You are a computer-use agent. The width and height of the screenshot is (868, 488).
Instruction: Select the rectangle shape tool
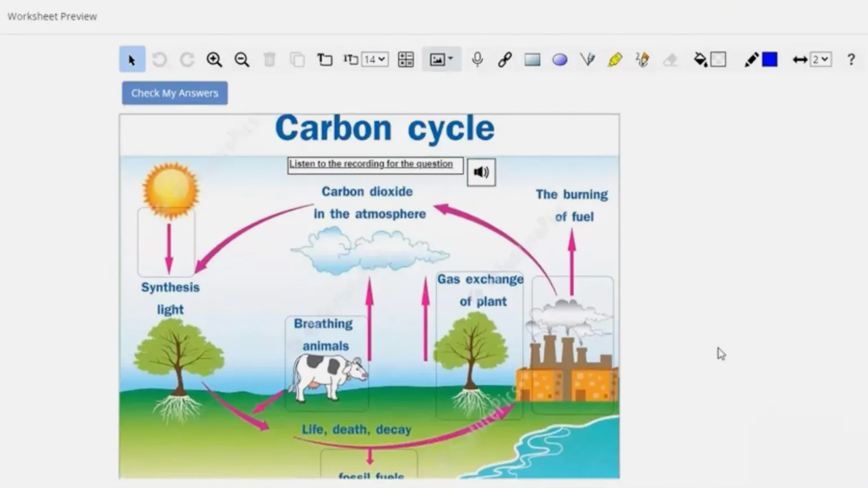[532, 60]
